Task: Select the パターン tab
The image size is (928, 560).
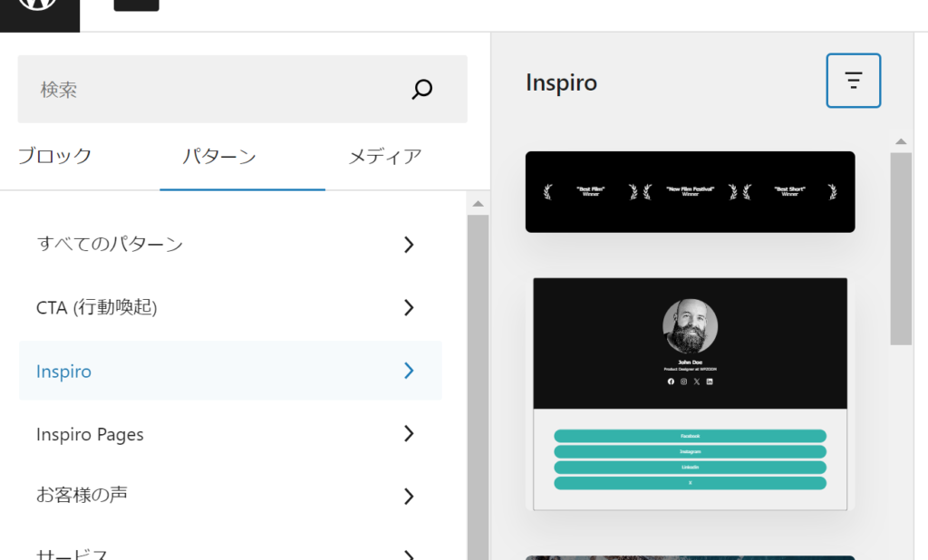Action: pyautogui.click(x=219, y=156)
